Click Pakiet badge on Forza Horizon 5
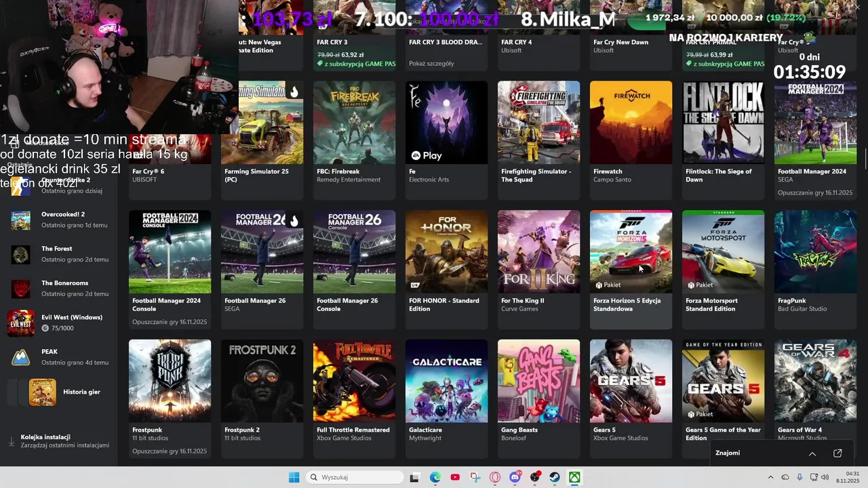This screenshot has height=488, width=868. point(608,285)
